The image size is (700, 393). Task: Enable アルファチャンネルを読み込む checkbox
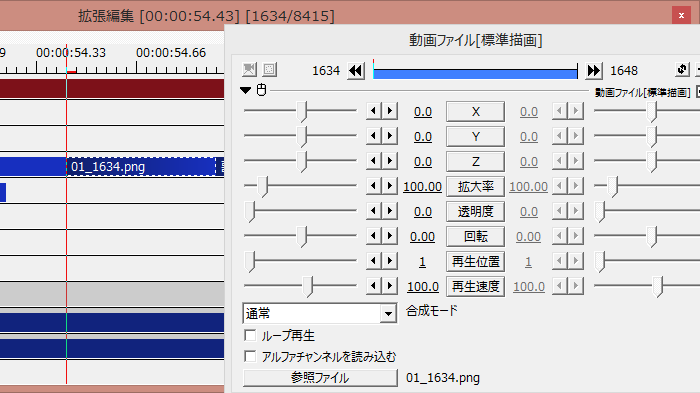(x=250, y=356)
